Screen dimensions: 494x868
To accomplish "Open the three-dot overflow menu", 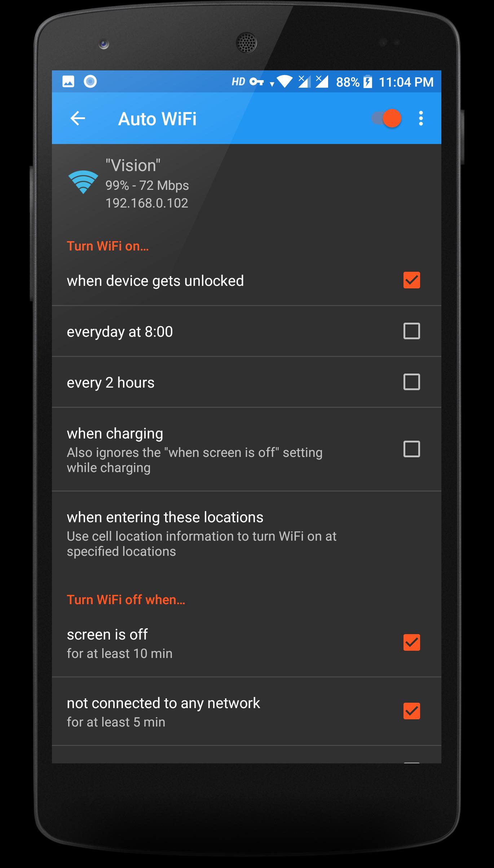I will (421, 118).
